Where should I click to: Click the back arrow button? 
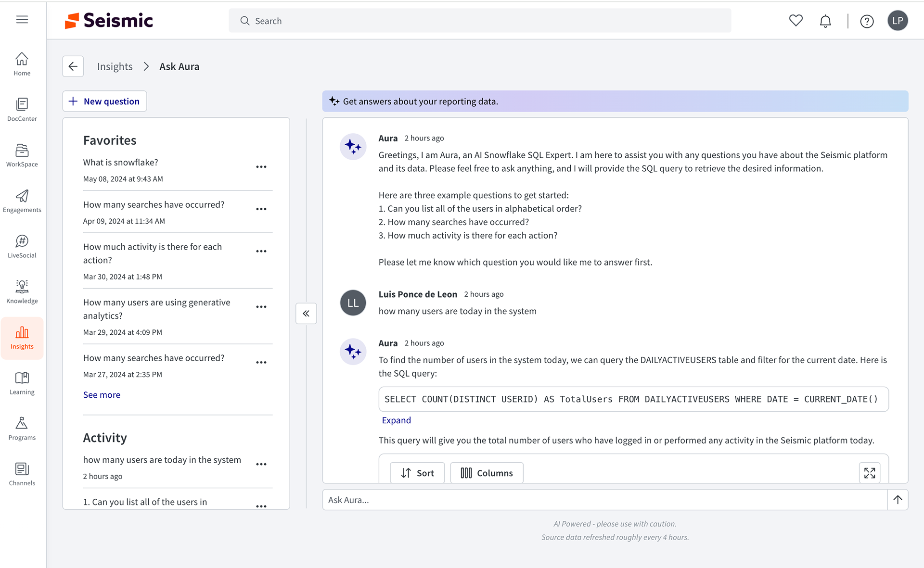[x=73, y=66]
